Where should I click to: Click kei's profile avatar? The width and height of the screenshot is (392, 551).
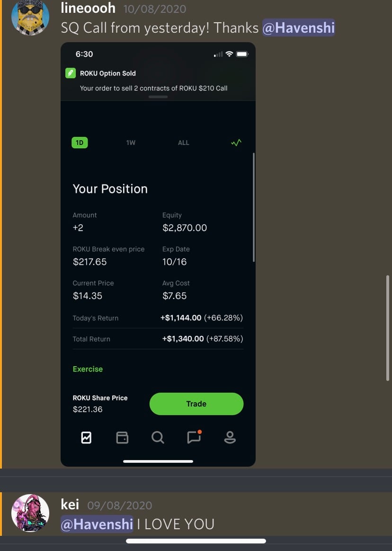[x=30, y=513]
